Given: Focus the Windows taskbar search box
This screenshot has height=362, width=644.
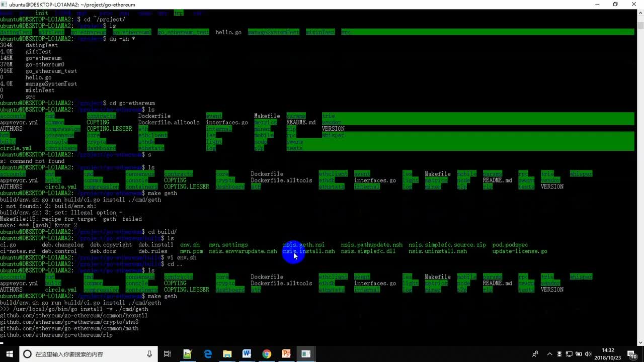Looking at the screenshot, I should [x=89, y=354].
